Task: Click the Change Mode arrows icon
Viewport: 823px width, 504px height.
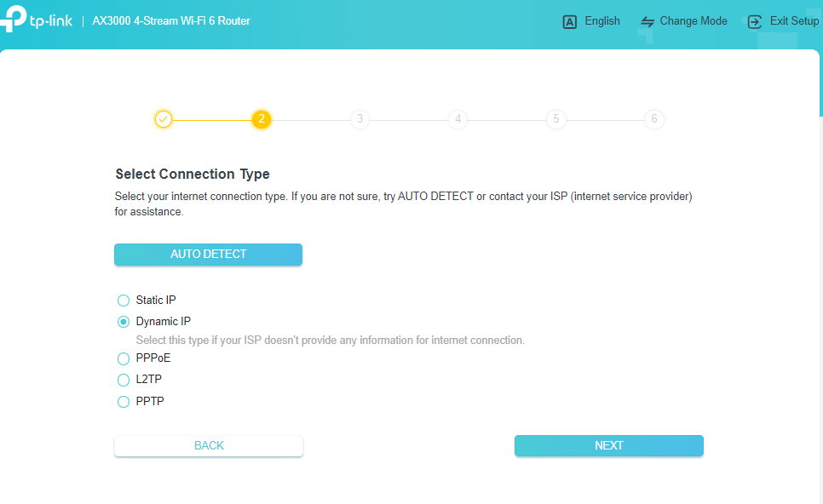Action: pos(648,21)
